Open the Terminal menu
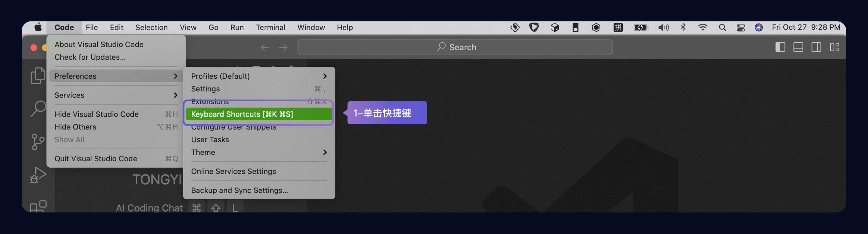Image resolution: width=868 pixels, height=234 pixels. click(270, 27)
